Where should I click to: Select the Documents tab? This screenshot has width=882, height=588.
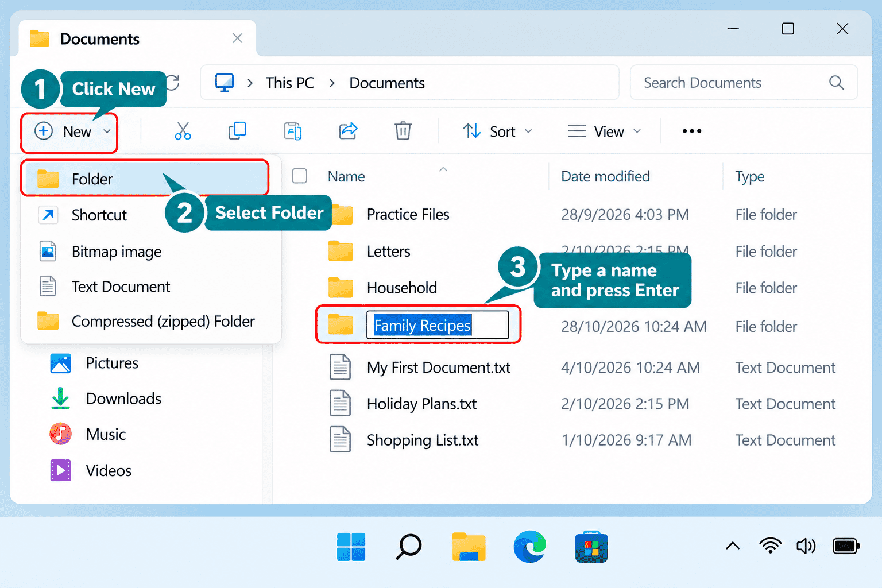(x=138, y=38)
